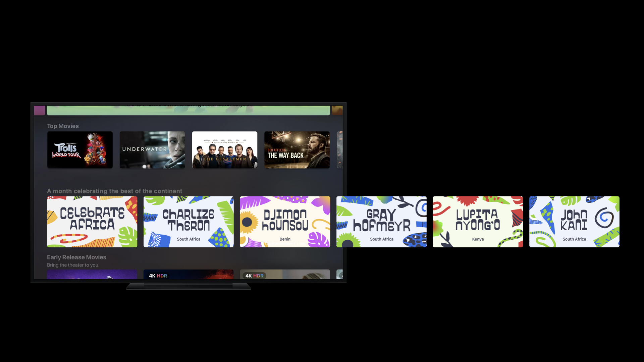
Task: Click the 'Bring the theater to you.' subtitle
Action: point(73,265)
